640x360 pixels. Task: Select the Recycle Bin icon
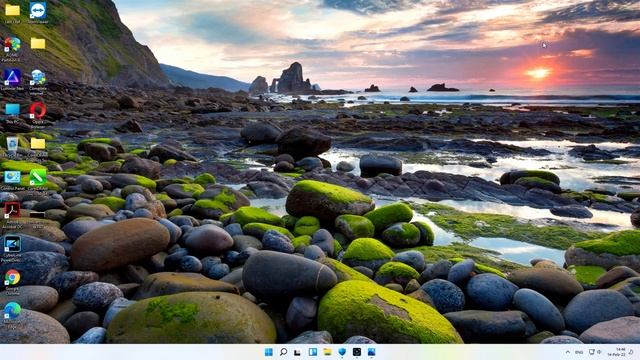[x=12, y=144]
